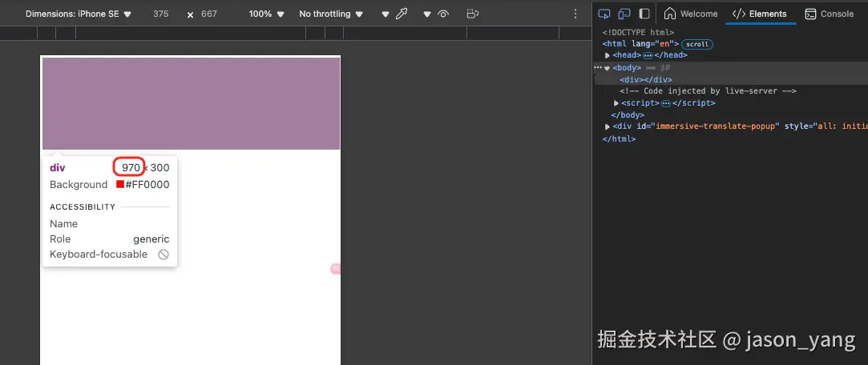The width and height of the screenshot is (868, 365).
Task: Edit the viewport width field showing 375
Action: (x=160, y=14)
